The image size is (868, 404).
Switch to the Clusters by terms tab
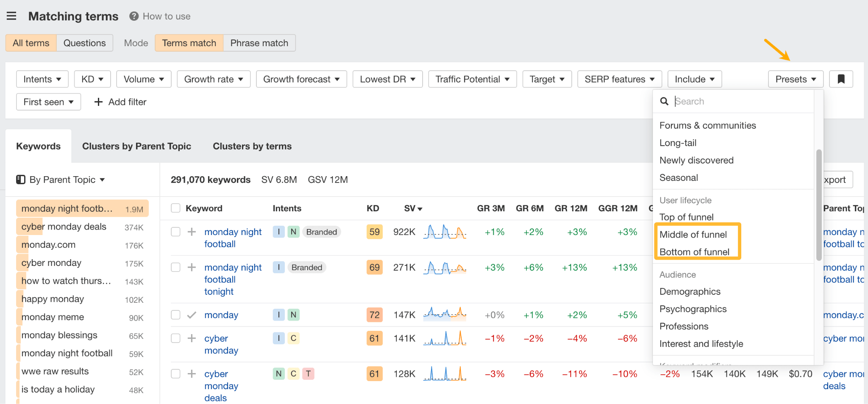point(252,146)
